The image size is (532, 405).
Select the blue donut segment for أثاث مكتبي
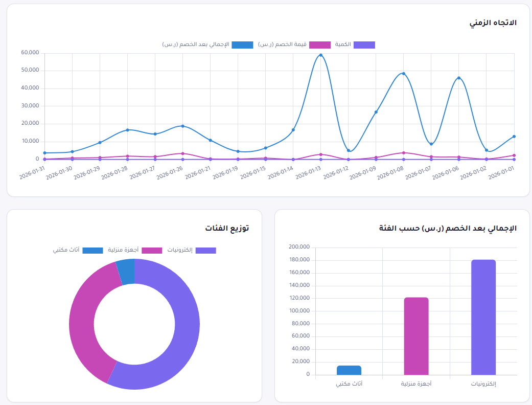click(126, 272)
